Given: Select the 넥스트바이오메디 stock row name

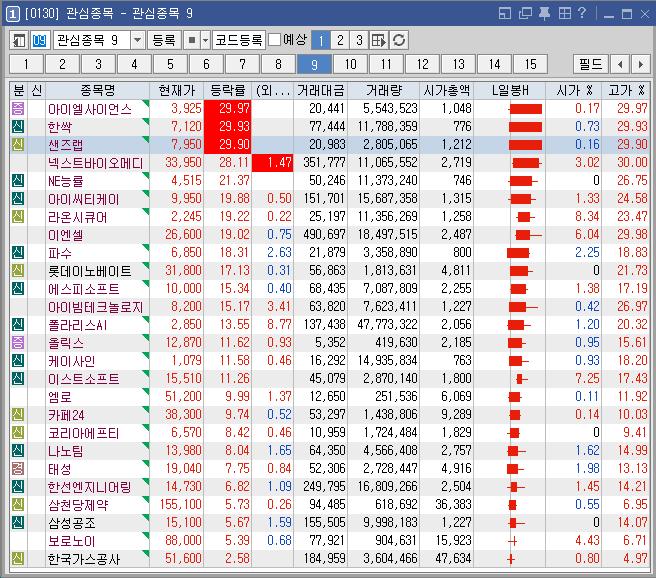Looking at the screenshot, I should click(x=95, y=163).
